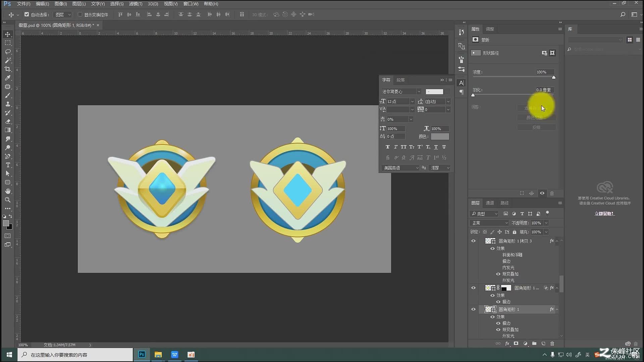Click the text color swatch in Character panel
This screenshot has height=362, width=644.
(x=440, y=136)
